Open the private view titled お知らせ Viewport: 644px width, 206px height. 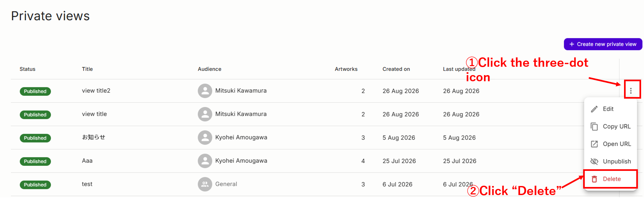point(94,137)
